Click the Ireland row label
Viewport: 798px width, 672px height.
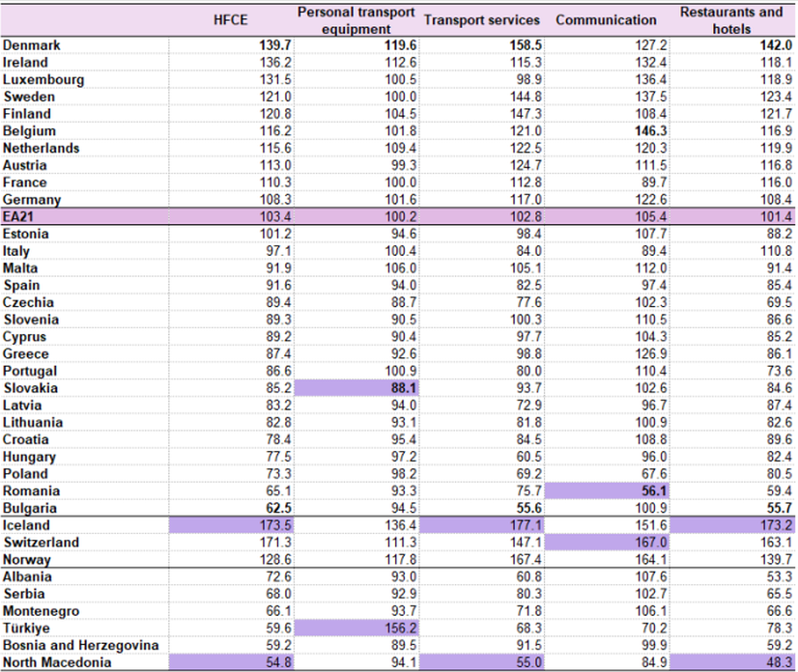coord(25,63)
